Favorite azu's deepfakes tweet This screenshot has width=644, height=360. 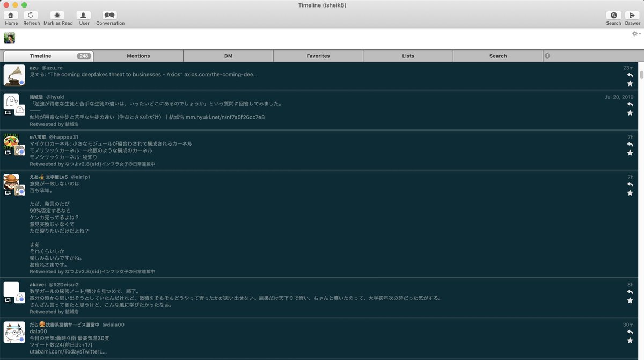630,84
